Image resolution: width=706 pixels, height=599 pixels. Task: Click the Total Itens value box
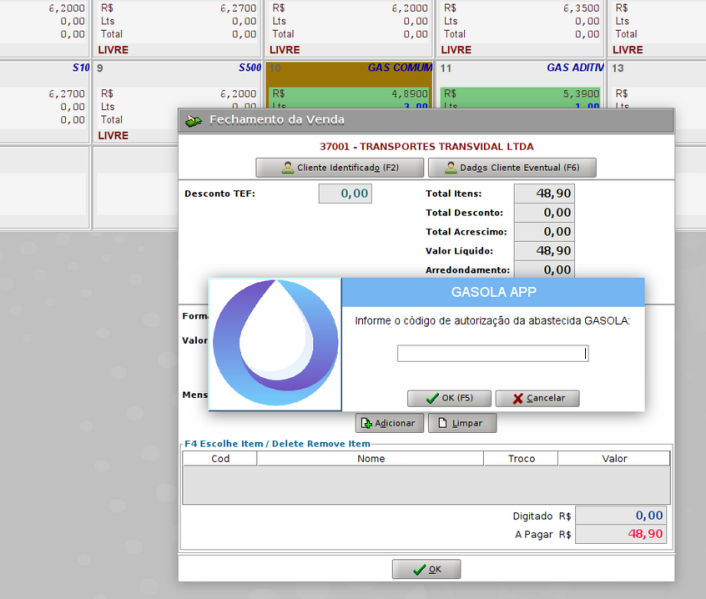pos(543,194)
